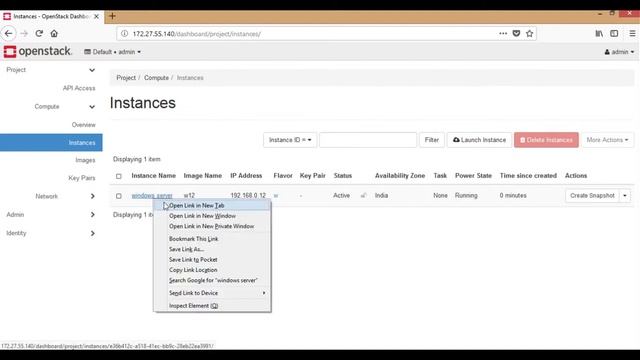Viewport: 640px width, 360px height.
Task: Click the Create Snapshot button
Action: [x=592, y=196]
